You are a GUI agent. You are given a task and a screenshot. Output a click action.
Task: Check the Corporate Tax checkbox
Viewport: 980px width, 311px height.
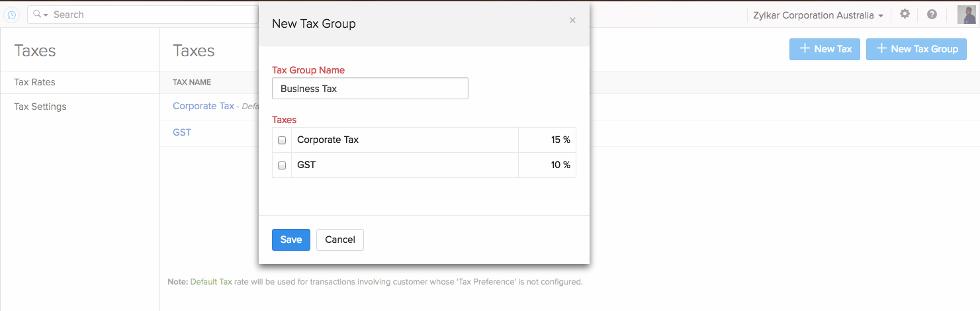click(282, 140)
